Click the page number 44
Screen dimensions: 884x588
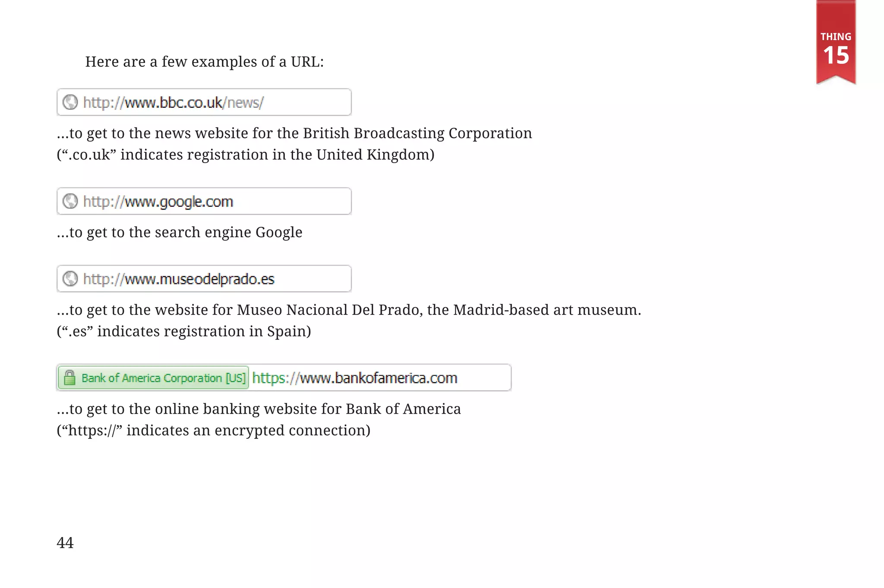pyautogui.click(x=65, y=543)
